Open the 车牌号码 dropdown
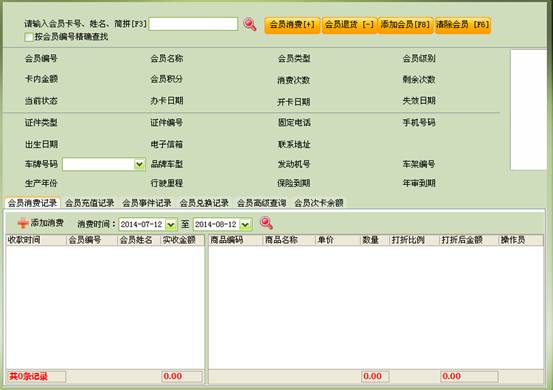The width and height of the screenshot is (553, 390). [x=139, y=164]
